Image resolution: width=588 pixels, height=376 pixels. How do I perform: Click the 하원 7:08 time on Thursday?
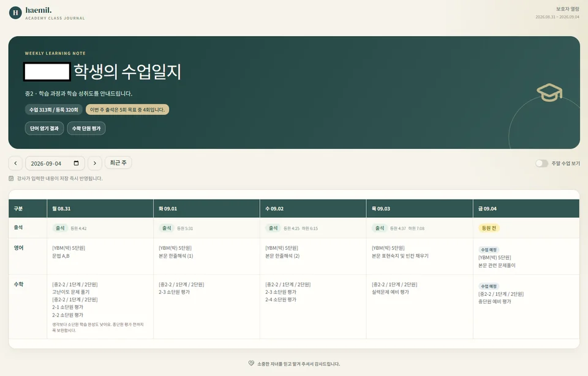click(417, 228)
